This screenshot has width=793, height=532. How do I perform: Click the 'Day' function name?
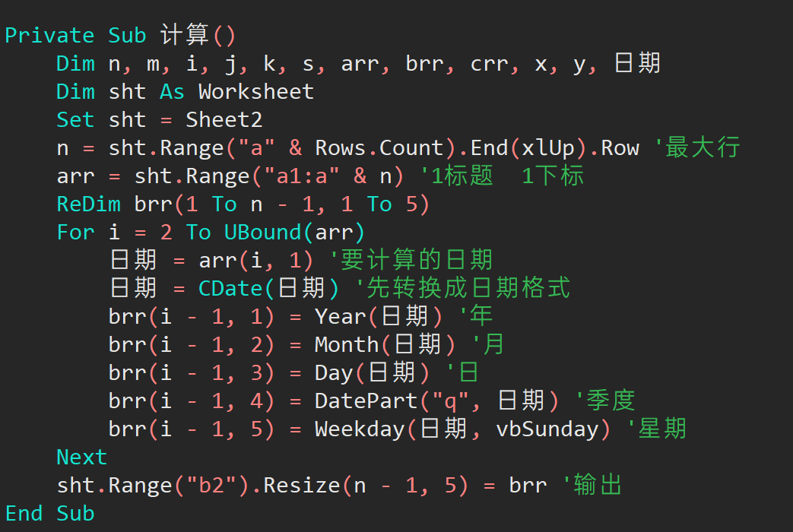(334, 373)
